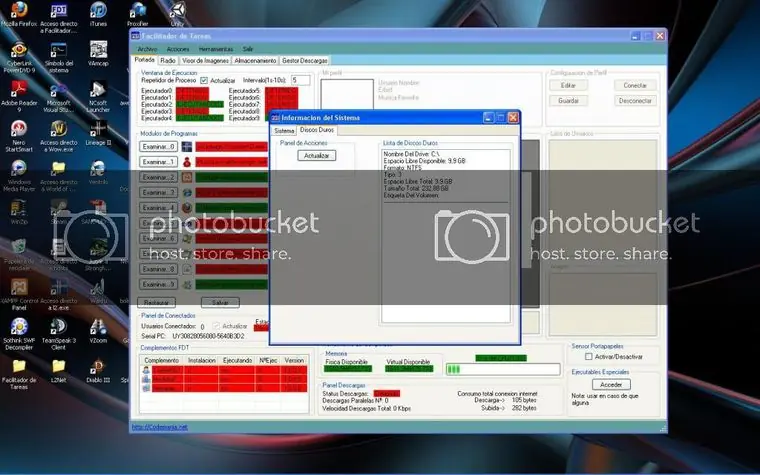Click the green segmented progress bar
Screen dimensions: 760x475
[x=503, y=370]
